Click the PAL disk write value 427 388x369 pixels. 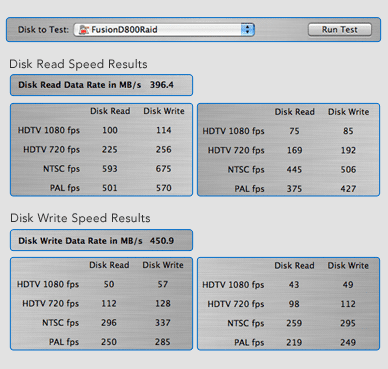point(348,189)
